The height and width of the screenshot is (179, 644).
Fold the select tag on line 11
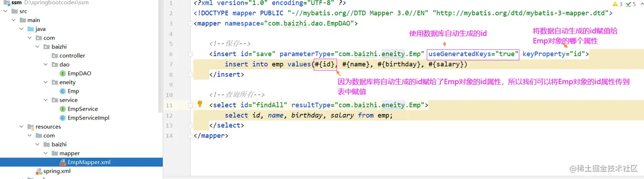click(190, 105)
